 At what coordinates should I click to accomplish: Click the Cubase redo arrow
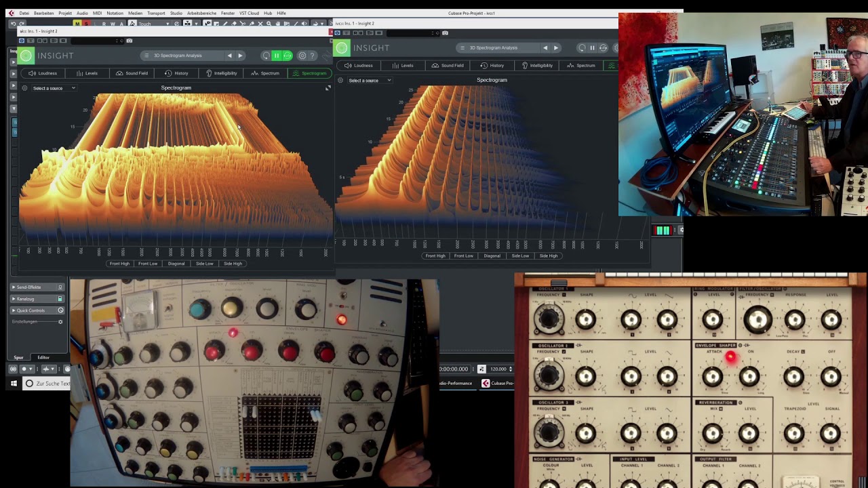point(22,24)
